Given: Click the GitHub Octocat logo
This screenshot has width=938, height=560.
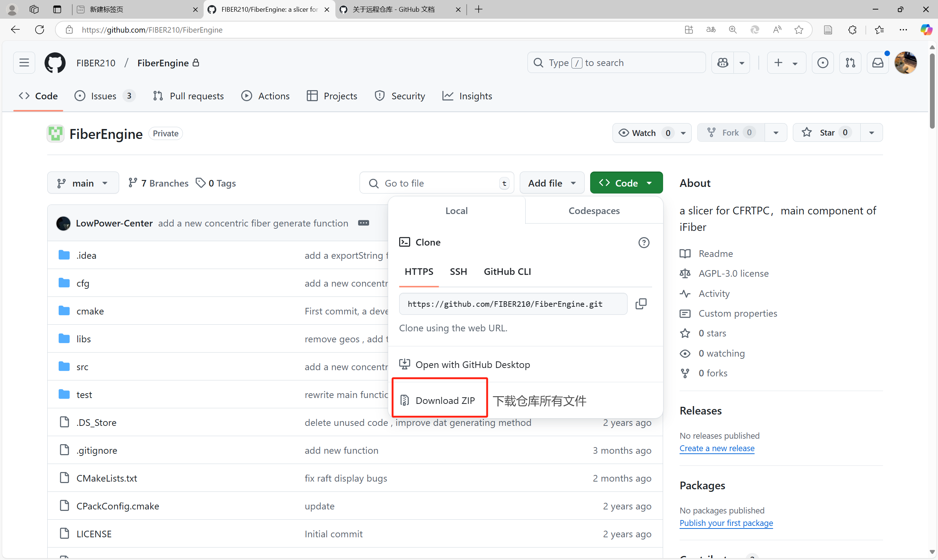Looking at the screenshot, I should click(55, 63).
